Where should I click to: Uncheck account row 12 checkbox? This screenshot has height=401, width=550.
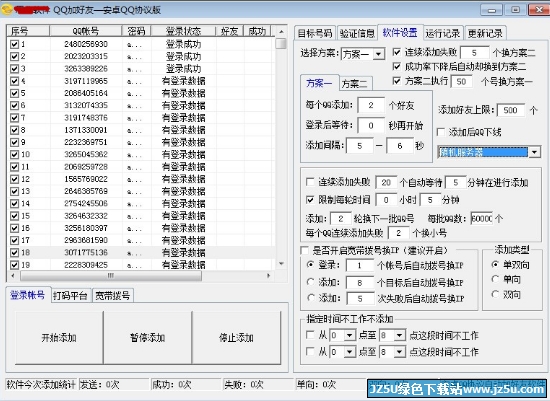pyautogui.click(x=14, y=179)
